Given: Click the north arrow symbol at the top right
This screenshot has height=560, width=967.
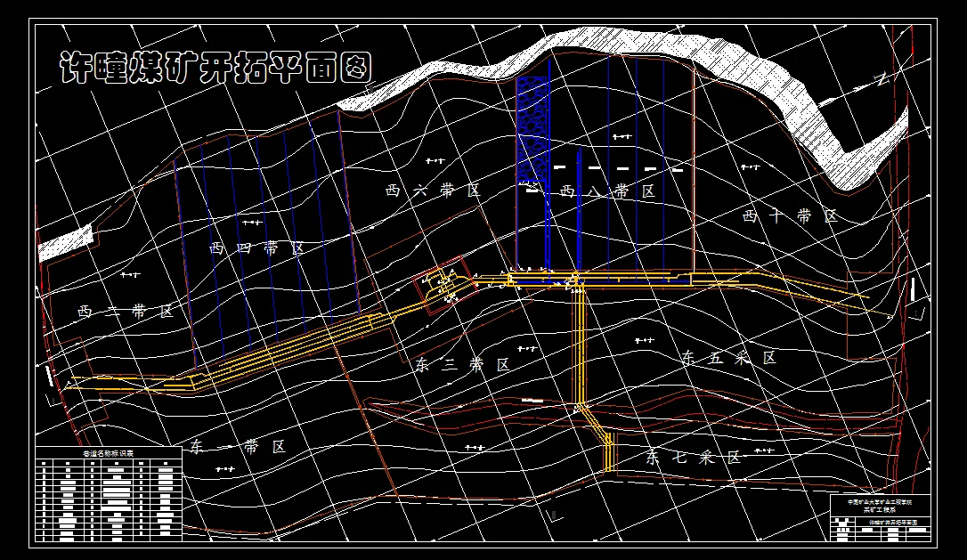Looking at the screenshot, I should tap(883, 79).
